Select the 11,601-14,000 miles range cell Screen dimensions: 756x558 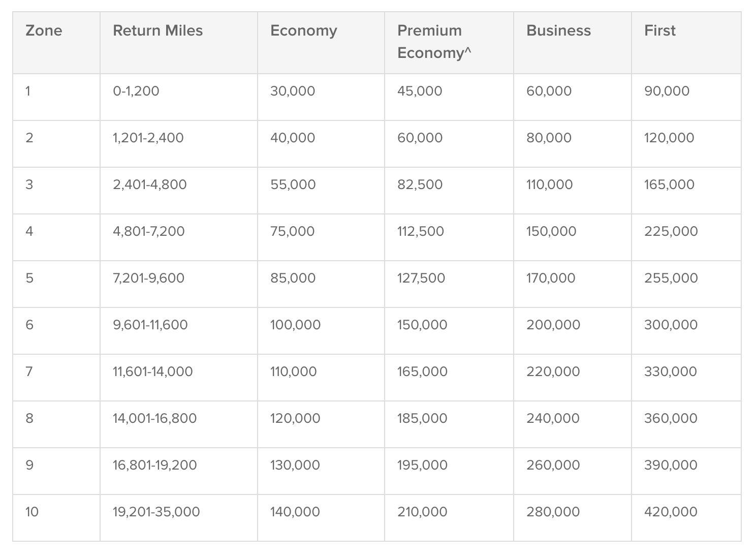point(152,371)
